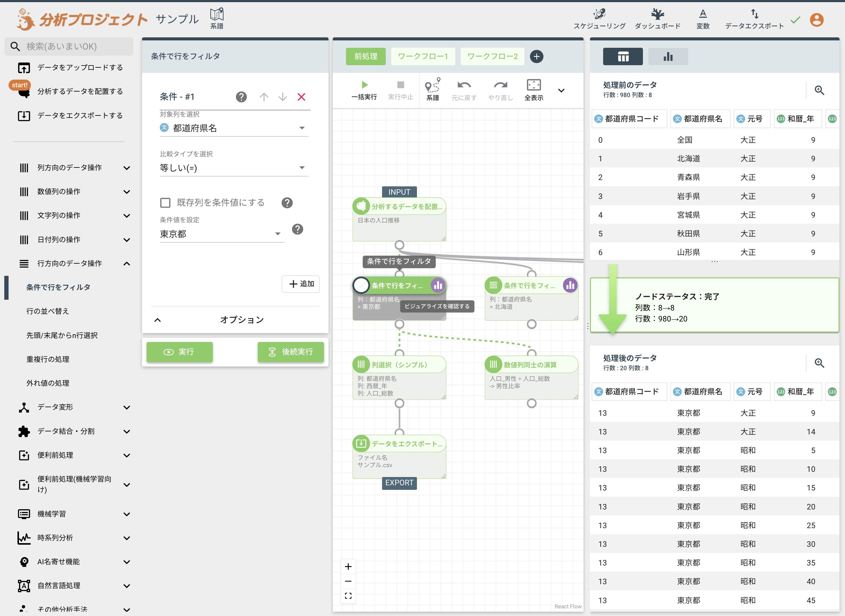The height and width of the screenshot is (616, 845).
Task: Select the 数値列同士の演算 node
Action: [x=531, y=378]
